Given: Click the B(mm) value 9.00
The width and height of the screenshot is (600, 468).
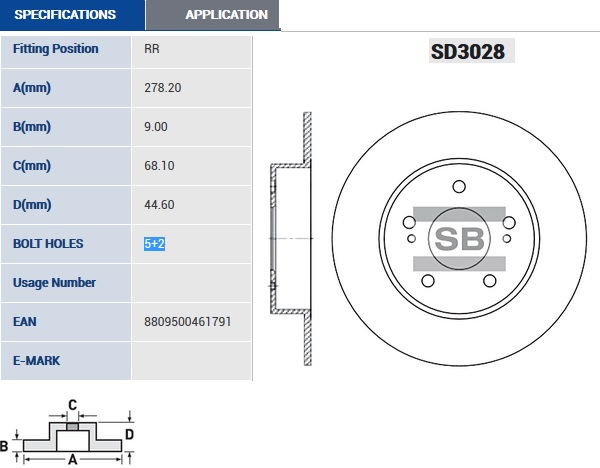Looking at the screenshot, I should click(156, 127).
